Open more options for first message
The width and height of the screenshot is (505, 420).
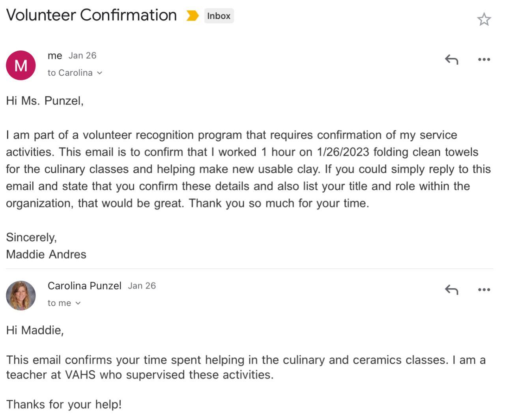point(484,60)
